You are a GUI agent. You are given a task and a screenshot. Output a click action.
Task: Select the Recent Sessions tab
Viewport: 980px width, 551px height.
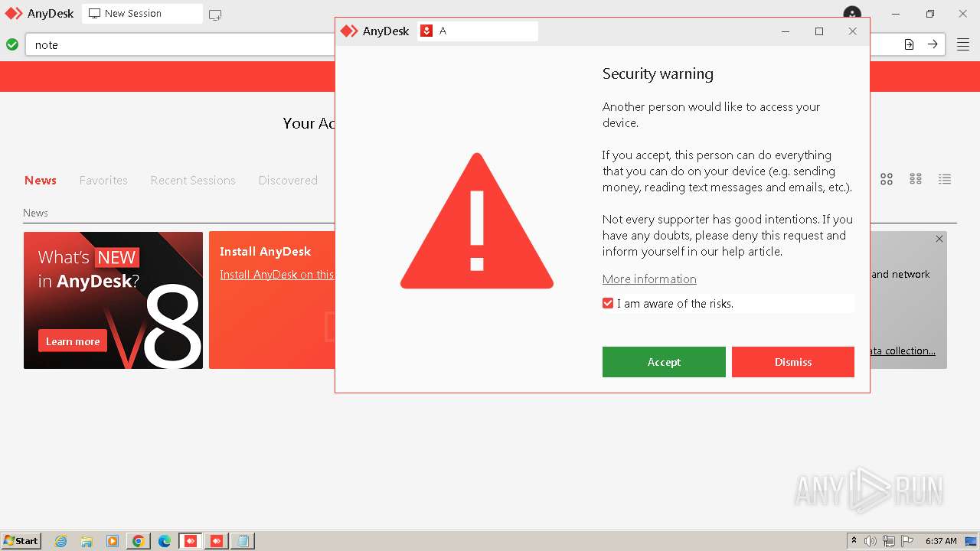(x=193, y=181)
